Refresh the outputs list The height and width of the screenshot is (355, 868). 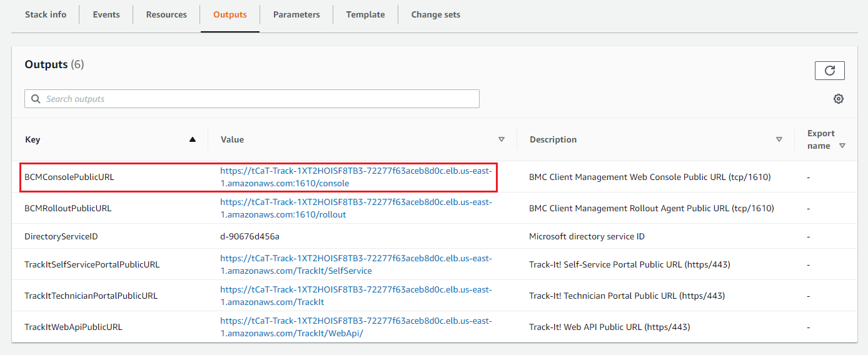pos(829,71)
